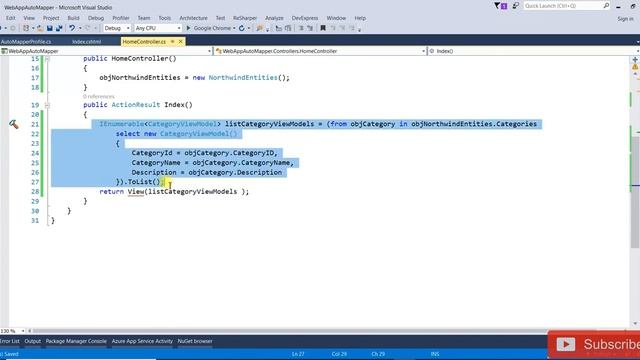This screenshot has height=360, width=640.
Task: Click the Save icon in toolbar
Action: pyautogui.click(x=49, y=28)
